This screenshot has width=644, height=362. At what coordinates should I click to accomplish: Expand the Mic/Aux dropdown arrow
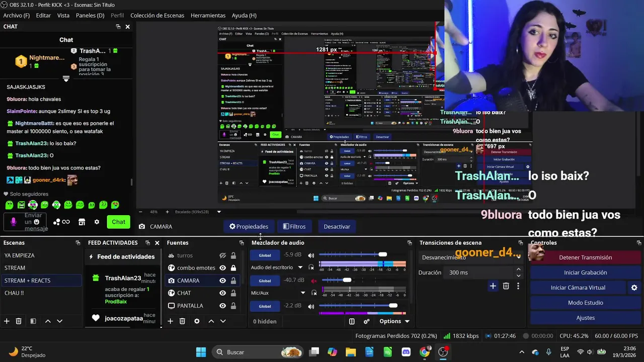point(303,293)
